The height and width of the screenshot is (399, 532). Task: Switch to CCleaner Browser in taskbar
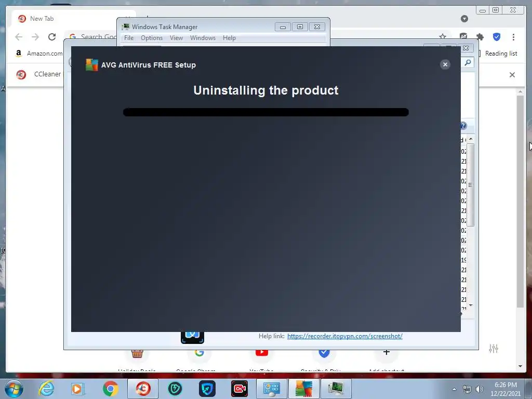(x=143, y=389)
